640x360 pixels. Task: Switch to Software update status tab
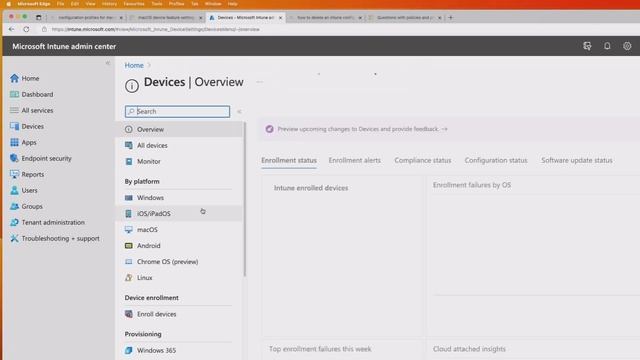click(577, 160)
